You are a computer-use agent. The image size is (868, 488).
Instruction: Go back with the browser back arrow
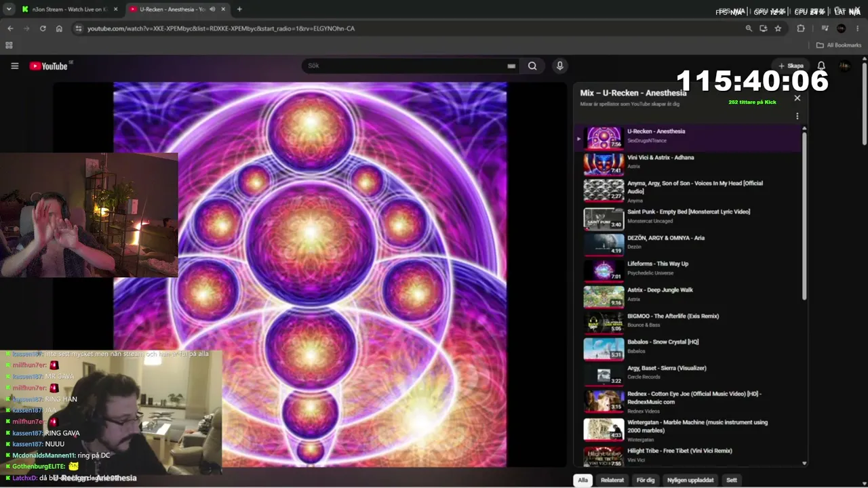(x=10, y=28)
